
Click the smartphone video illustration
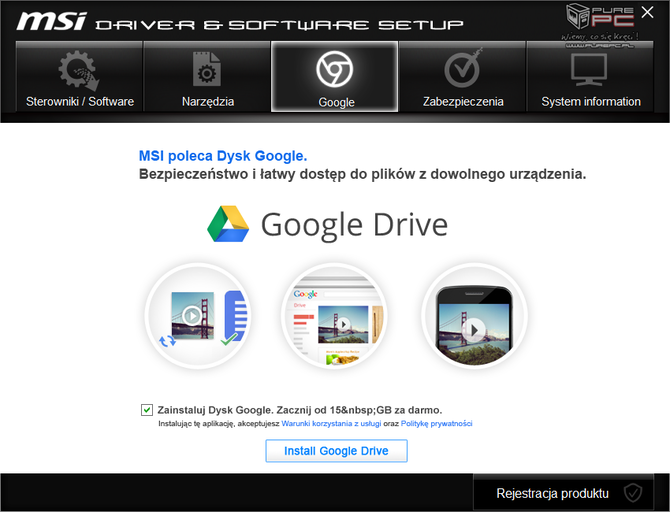pyautogui.click(x=474, y=316)
